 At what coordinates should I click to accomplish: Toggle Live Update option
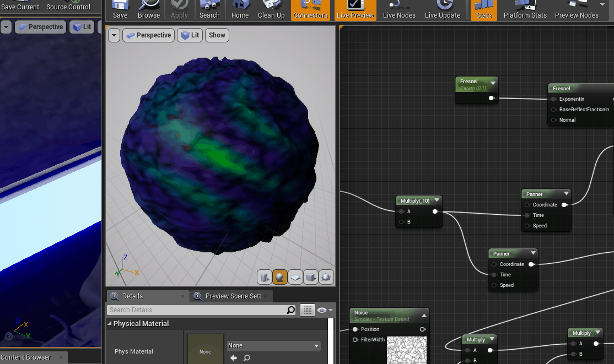coord(443,10)
